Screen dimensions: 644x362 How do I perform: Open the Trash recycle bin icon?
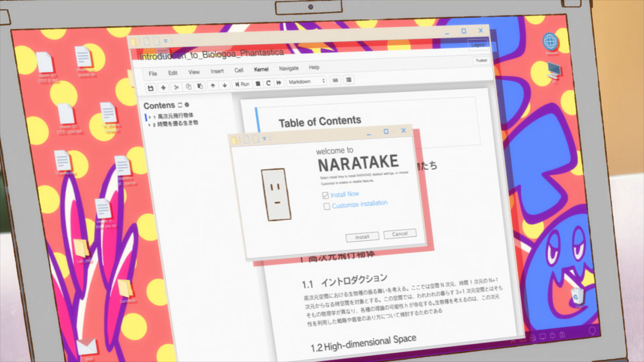pyautogui.click(x=578, y=297)
